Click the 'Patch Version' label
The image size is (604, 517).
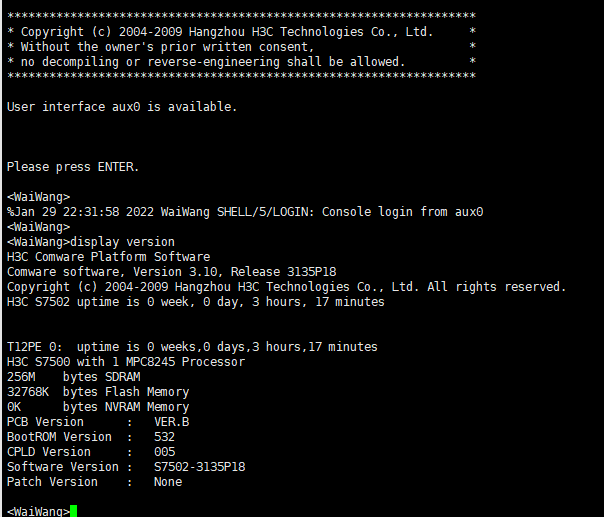52,482
